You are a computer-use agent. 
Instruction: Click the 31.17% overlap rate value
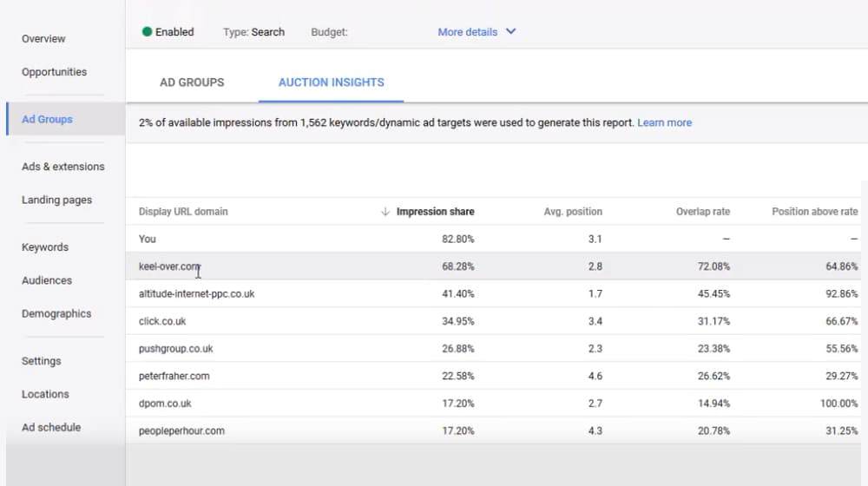click(x=713, y=321)
